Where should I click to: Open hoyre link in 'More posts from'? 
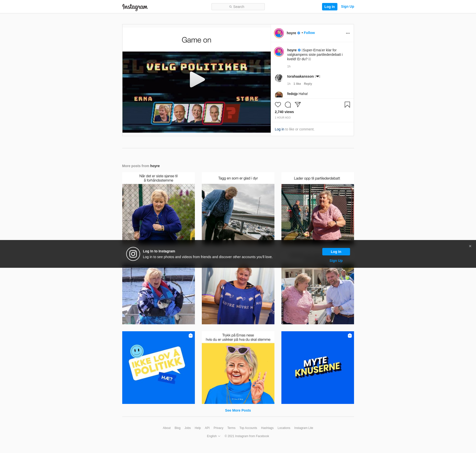pyautogui.click(x=155, y=166)
